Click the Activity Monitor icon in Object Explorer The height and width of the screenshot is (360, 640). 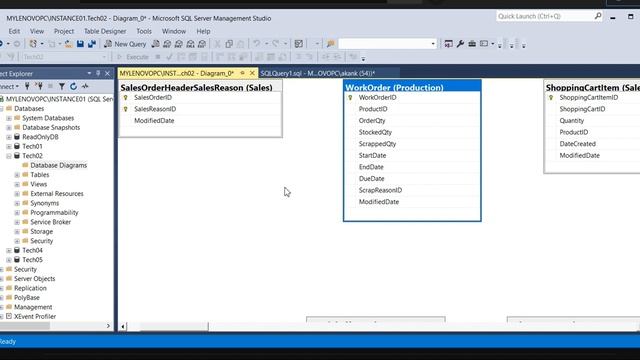[85, 86]
